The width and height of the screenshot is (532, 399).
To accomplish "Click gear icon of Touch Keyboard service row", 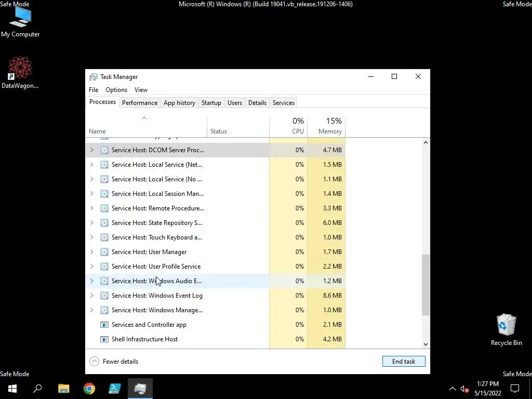I will click(x=104, y=237).
